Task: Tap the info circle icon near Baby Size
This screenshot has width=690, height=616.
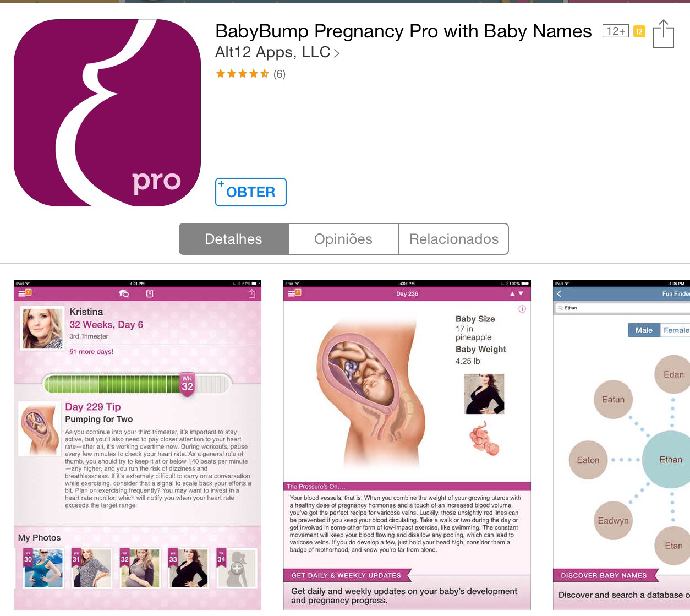Action: 522,309
